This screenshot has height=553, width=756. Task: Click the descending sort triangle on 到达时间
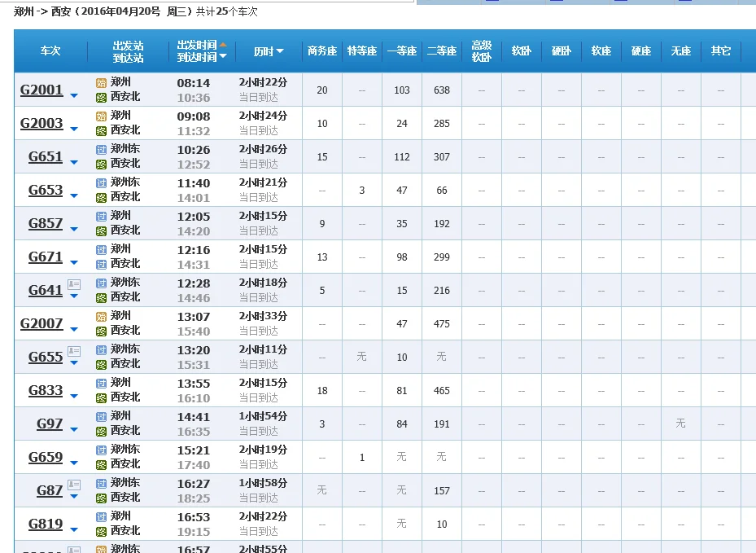[221, 57]
